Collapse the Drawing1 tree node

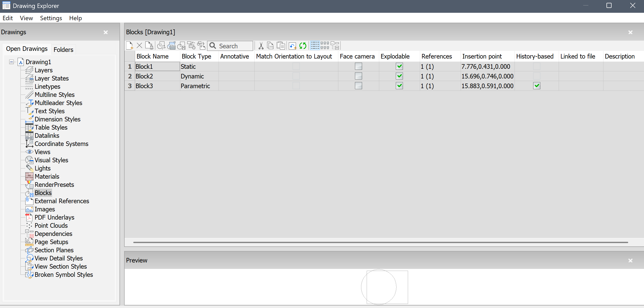(11, 62)
